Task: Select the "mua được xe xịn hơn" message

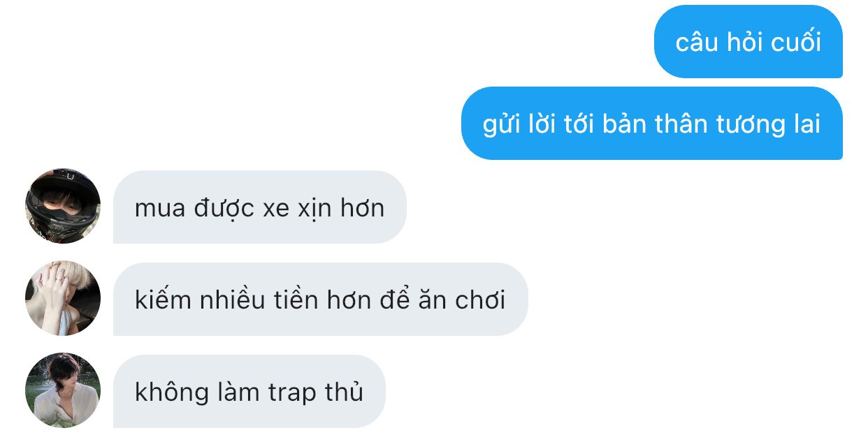Action: (x=259, y=207)
